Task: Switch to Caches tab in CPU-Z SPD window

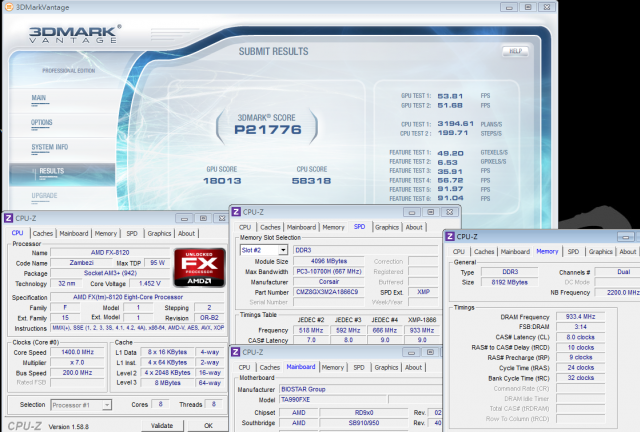Action: (270, 227)
